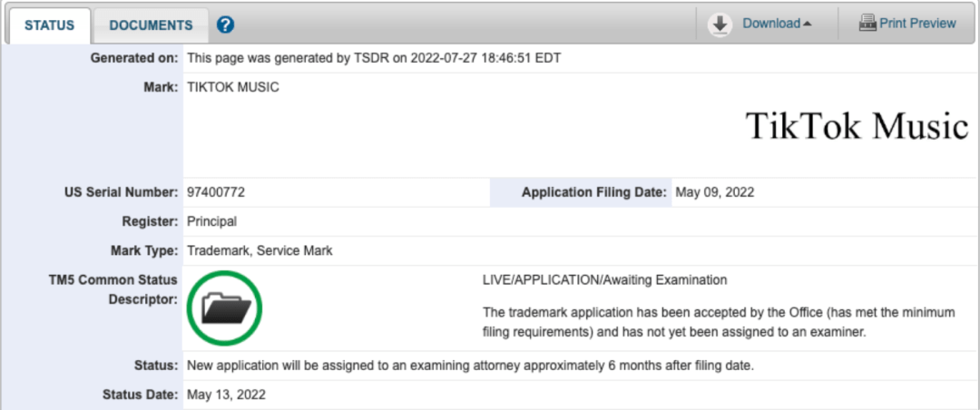Click the TikTok Music mark image
The height and width of the screenshot is (410, 980).
pyautogui.click(x=857, y=126)
